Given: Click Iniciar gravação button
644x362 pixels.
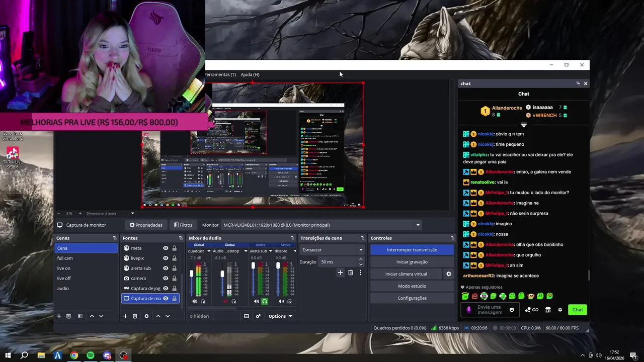Looking at the screenshot, I should tap(412, 262).
